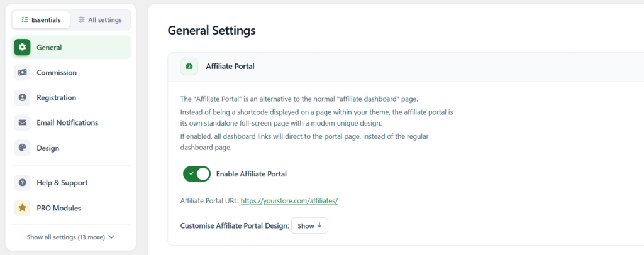
Task: Disable the Enable Affiliate Portal toggle
Action: (197, 174)
